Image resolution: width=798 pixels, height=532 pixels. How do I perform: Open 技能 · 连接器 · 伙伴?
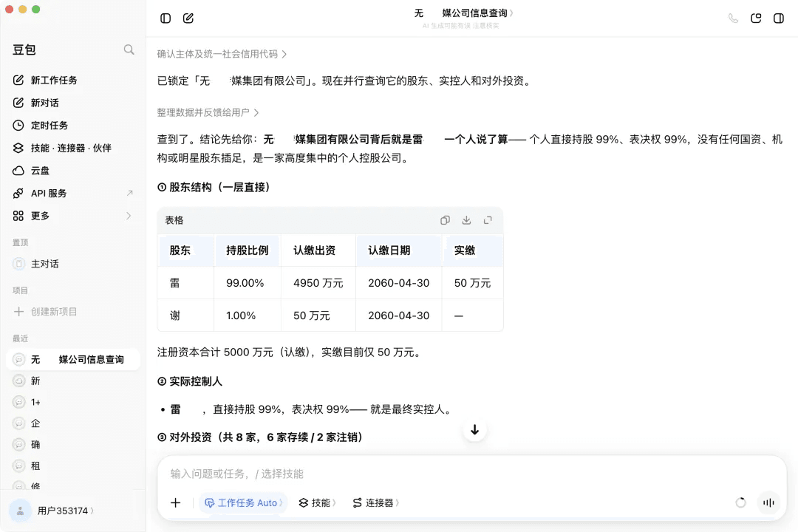pos(72,148)
